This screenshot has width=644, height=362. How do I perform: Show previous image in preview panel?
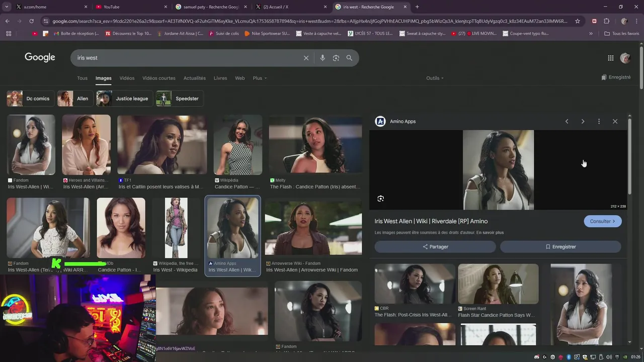567,121
